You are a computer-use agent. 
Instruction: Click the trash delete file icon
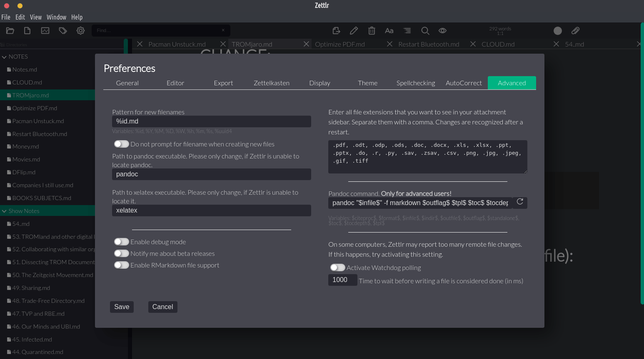[x=372, y=31]
